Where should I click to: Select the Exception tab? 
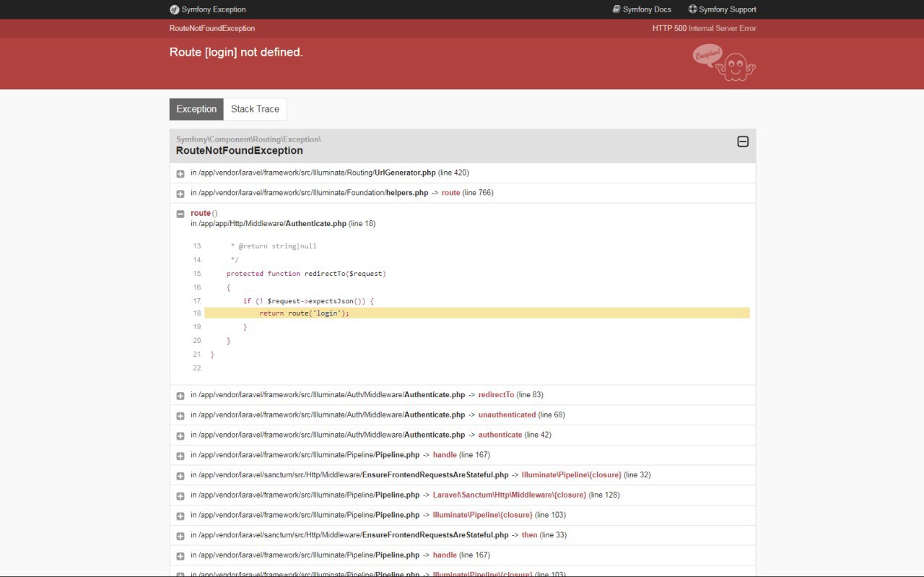point(196,109)
